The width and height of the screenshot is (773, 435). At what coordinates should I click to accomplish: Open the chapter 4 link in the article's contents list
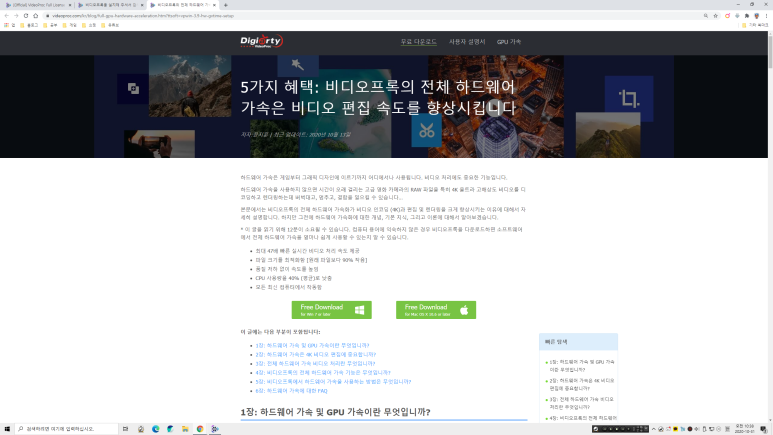coord(323,372)
